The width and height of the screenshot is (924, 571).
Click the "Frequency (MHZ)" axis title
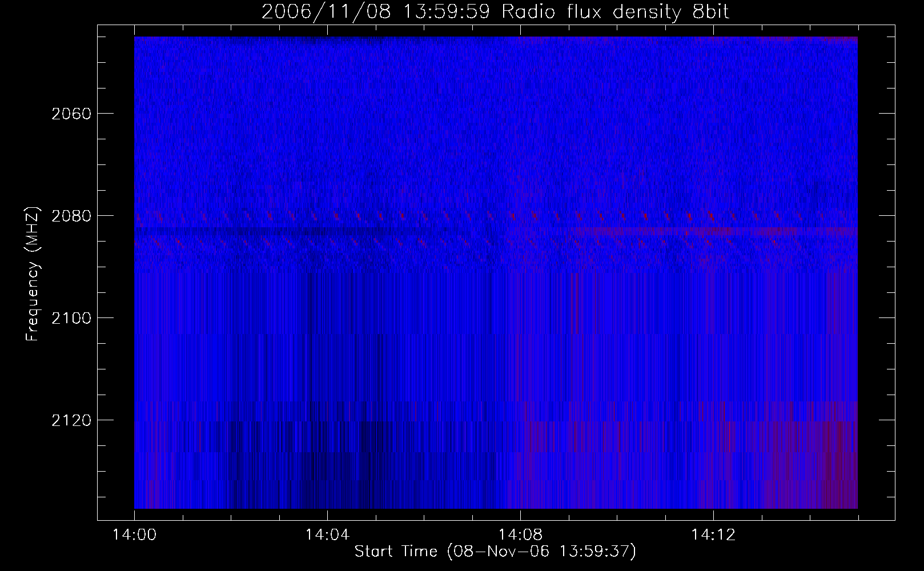coord(33,273)
